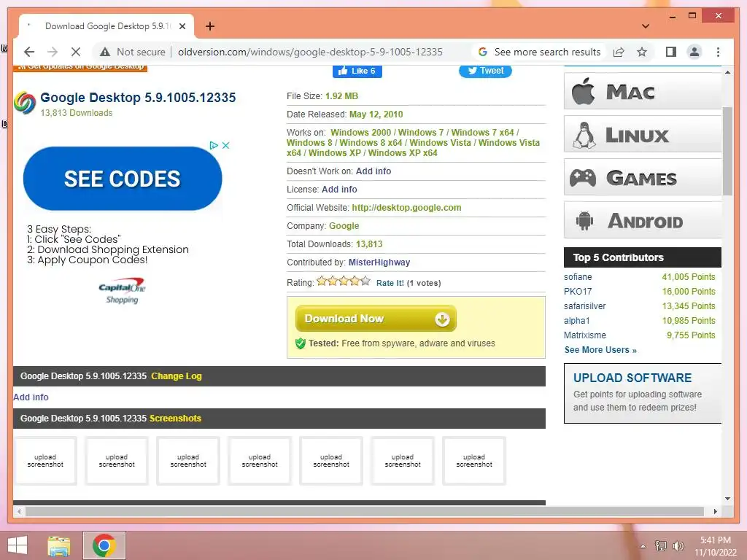
Task: Open the Android category button
Action: (643, 220)
